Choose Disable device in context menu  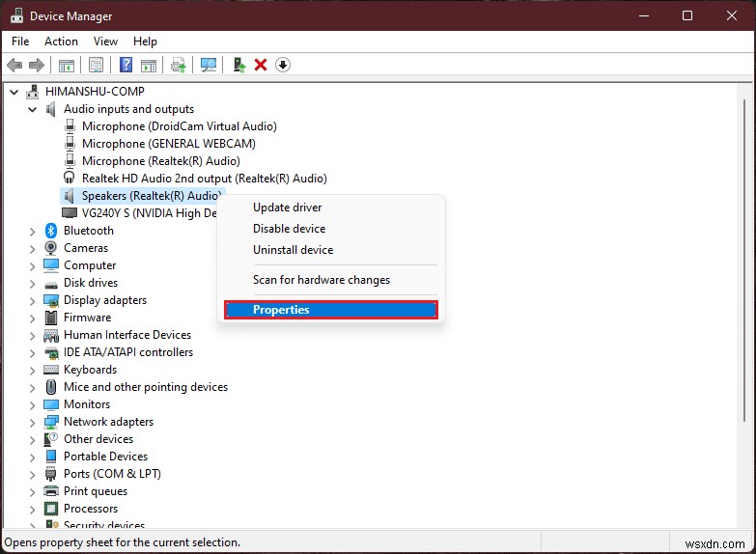(x=331, y=229)
